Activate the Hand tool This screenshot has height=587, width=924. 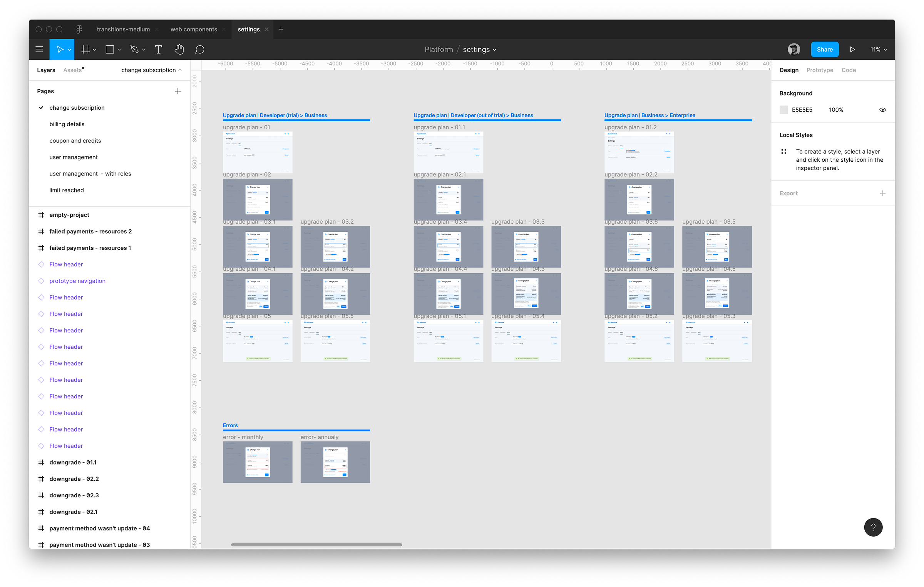click(x=179, y=49)
